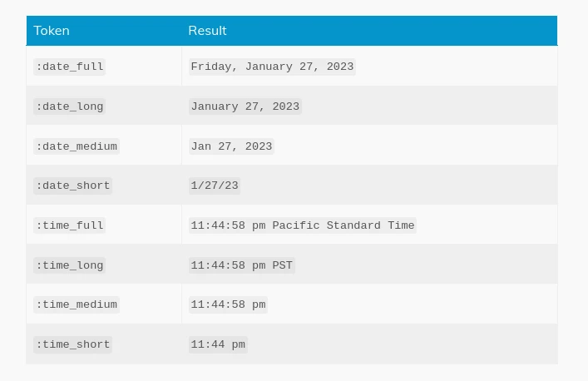
Task: Click the :time_short token
Action: [x=73, y=344]
